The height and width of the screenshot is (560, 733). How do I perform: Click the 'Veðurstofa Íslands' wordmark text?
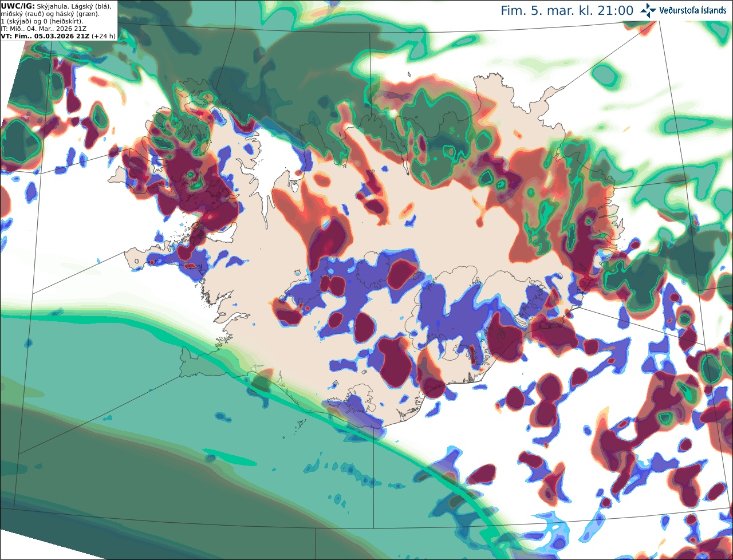693,10
